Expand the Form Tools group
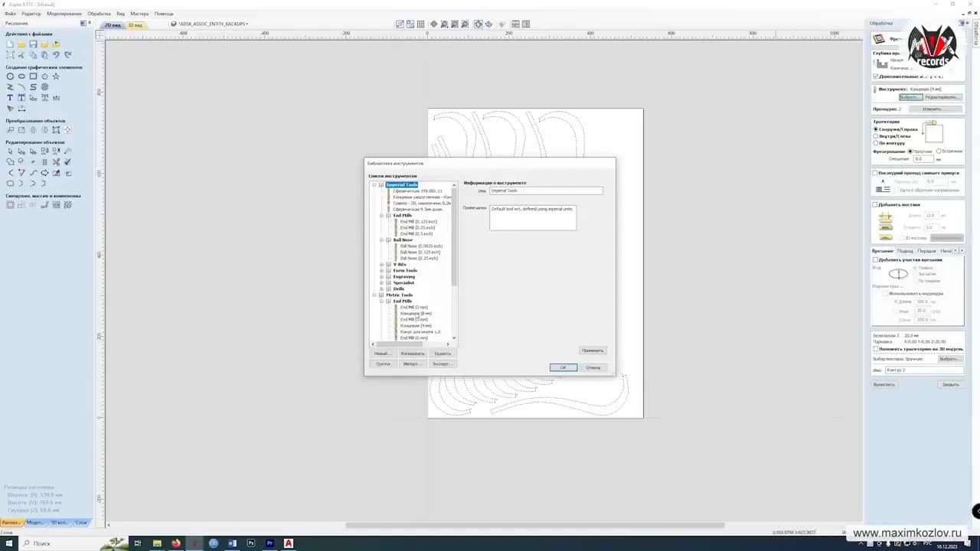The width and height of the screenshot is (980, 551). point(381,271)
